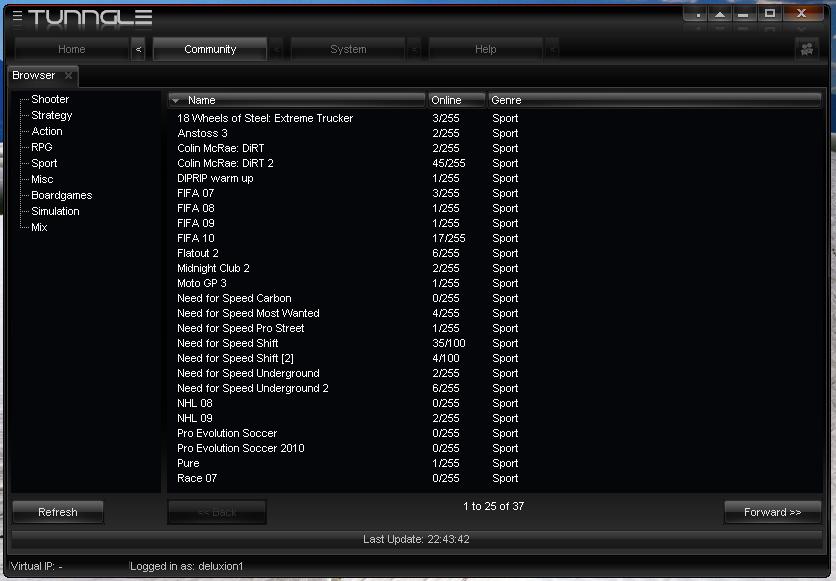Expand the arrow next to the System tab

point(414,49)
